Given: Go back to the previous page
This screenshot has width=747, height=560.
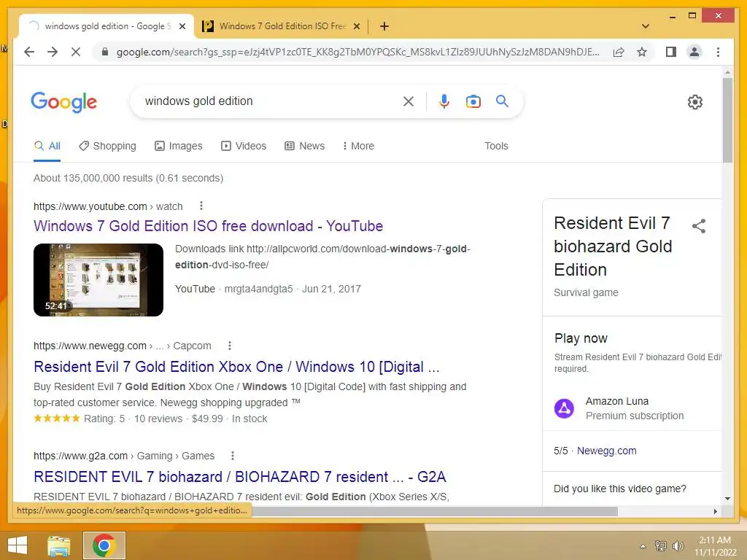Looking at the screenshot, I should [29, 52].
